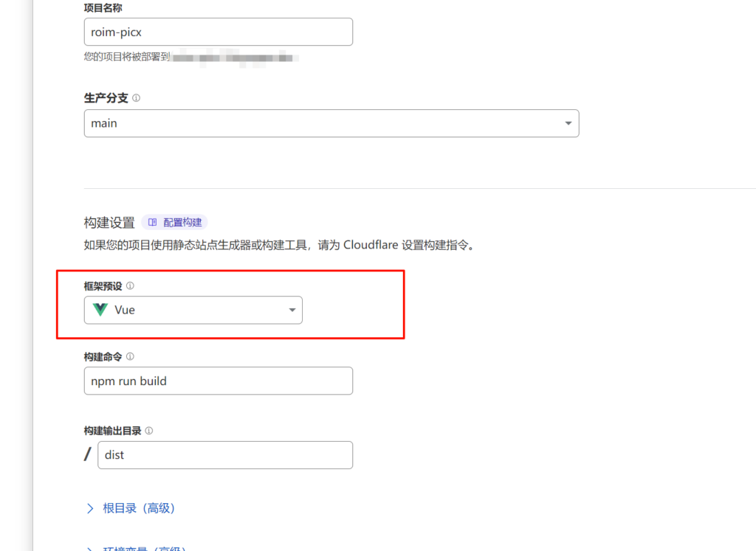Click the 构建输出目录 field containing dist

point(224,455)
